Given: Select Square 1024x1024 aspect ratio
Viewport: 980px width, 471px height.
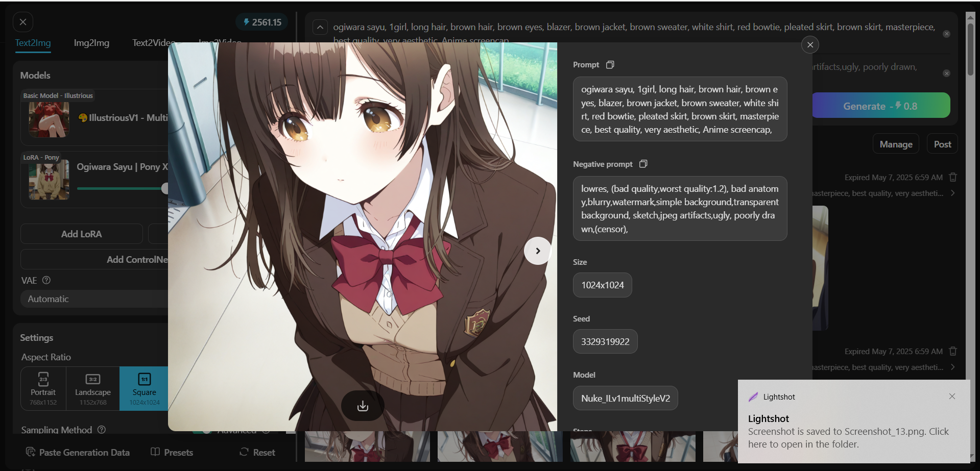Looking at the screenshot, I should [144, 388].
